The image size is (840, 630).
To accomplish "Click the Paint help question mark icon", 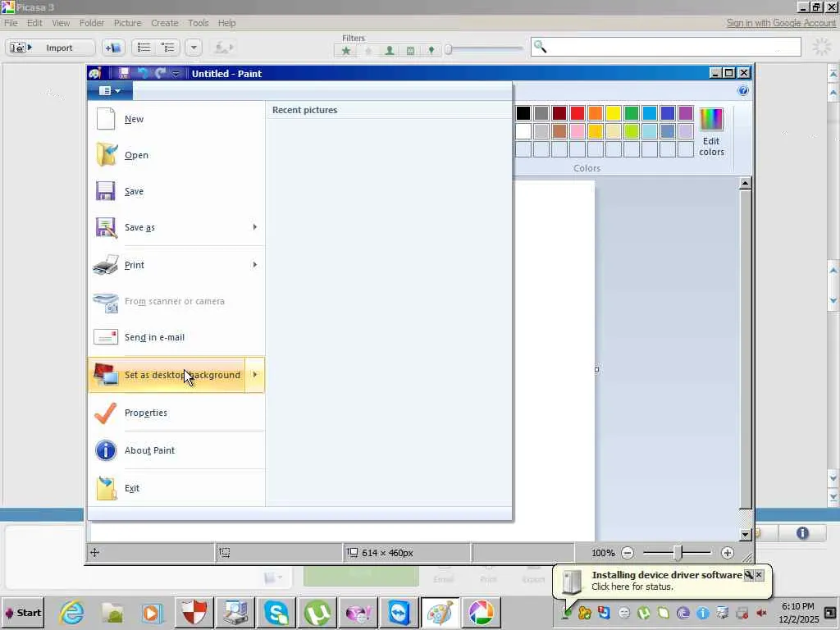I will (x=743, y=90).
